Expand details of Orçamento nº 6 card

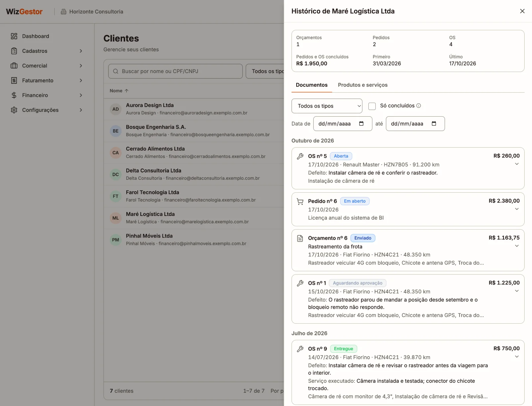517,246
